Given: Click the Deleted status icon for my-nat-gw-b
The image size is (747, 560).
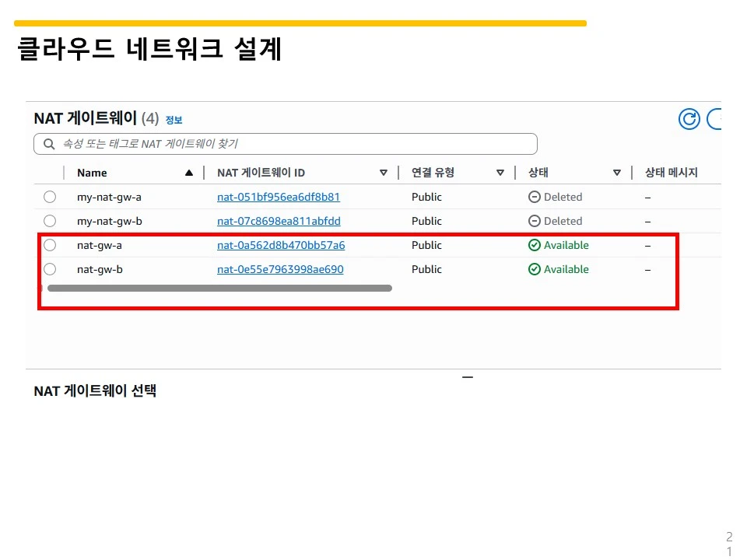Looking at the screenshot, I should (535, 221).
